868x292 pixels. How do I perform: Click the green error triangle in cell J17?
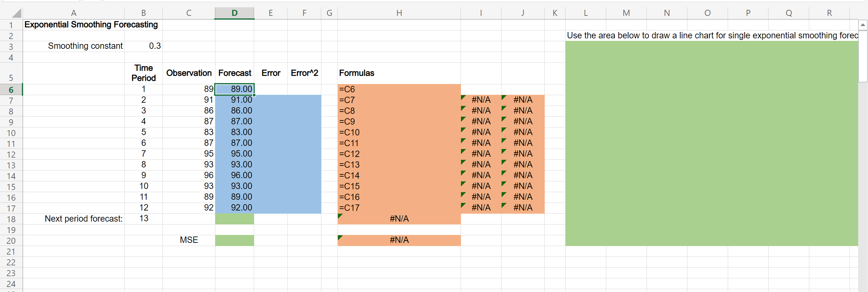(x=504, y=205)
